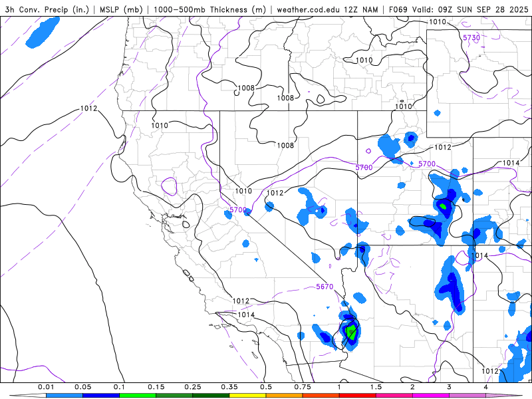Pick the pink 1.5–2 legend swatch
This screenshot has width=532, height=399.
pyautogui.click(x=394, y=396)
